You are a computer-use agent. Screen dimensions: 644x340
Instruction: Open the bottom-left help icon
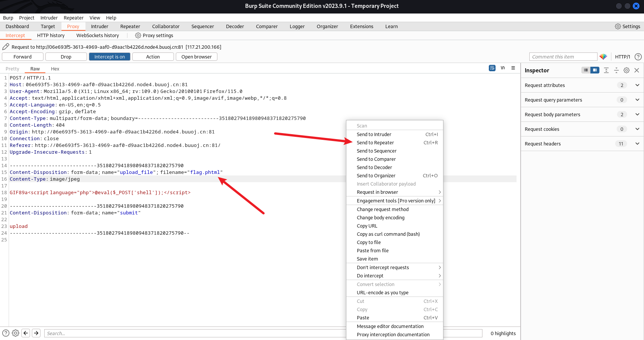pyautogui.click(x=6, y=333)
